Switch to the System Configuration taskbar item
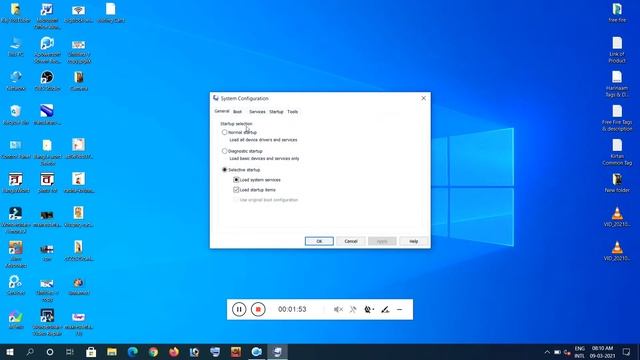This screenshot has height=360, width=640. (278, 352)
